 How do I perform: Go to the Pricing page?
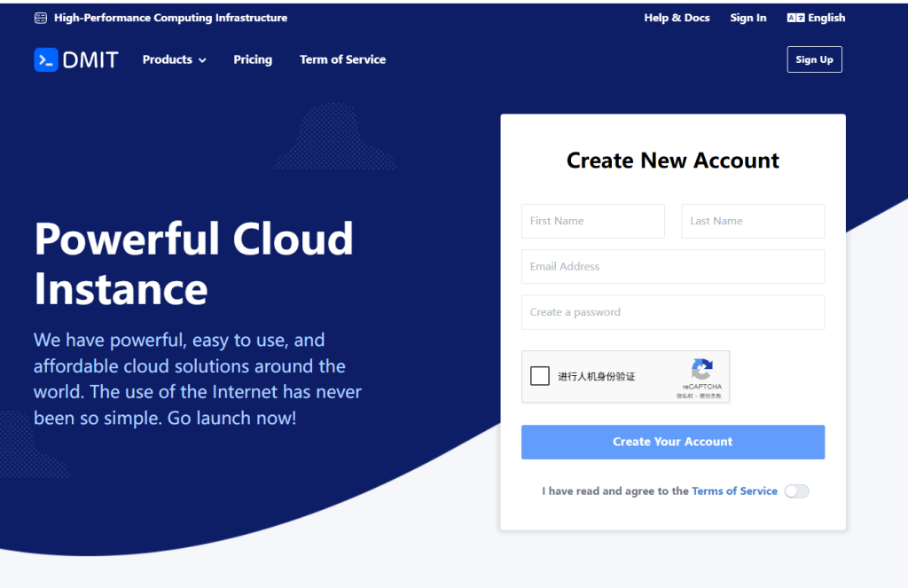click(x=253, y=59)
